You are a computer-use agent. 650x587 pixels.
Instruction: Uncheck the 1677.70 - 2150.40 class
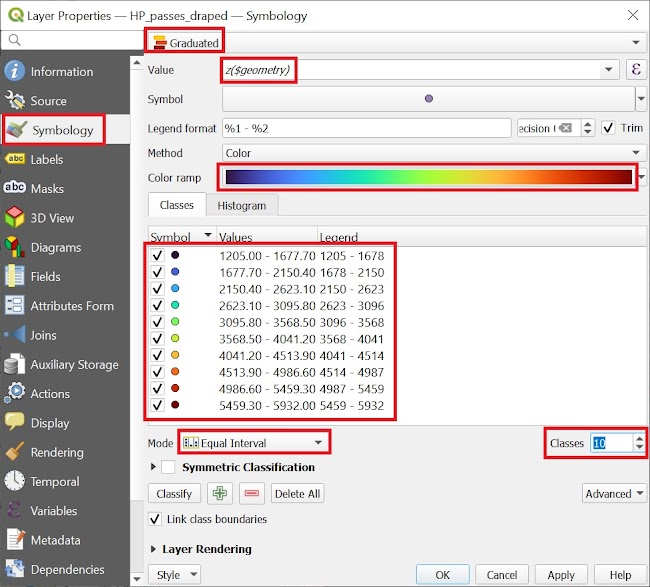pyautogui.click(x=158, y=272)
